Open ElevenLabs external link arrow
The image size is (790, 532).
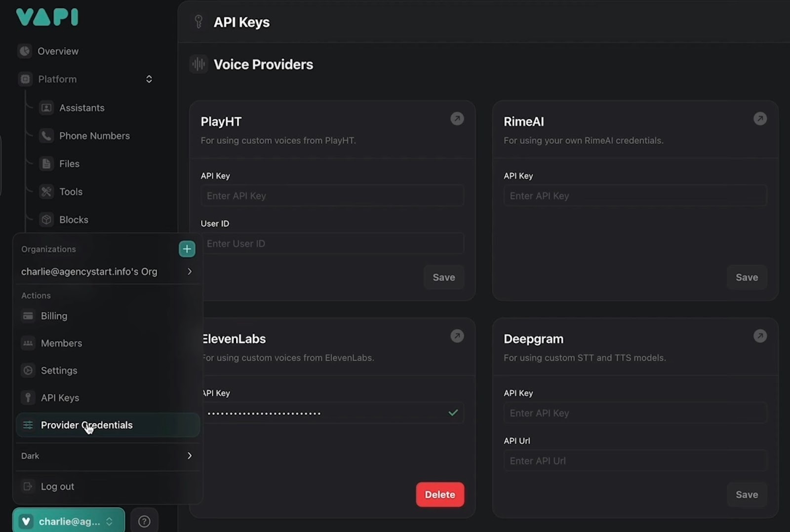point(457,336)
